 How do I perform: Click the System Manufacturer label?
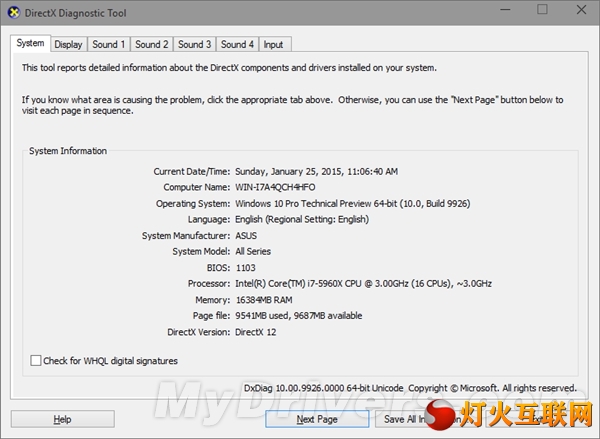pyautogui.click(x=186, y=235)
